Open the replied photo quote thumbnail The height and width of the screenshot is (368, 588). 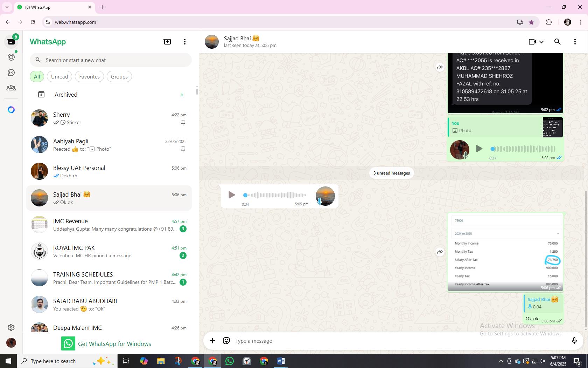point(553,127)
